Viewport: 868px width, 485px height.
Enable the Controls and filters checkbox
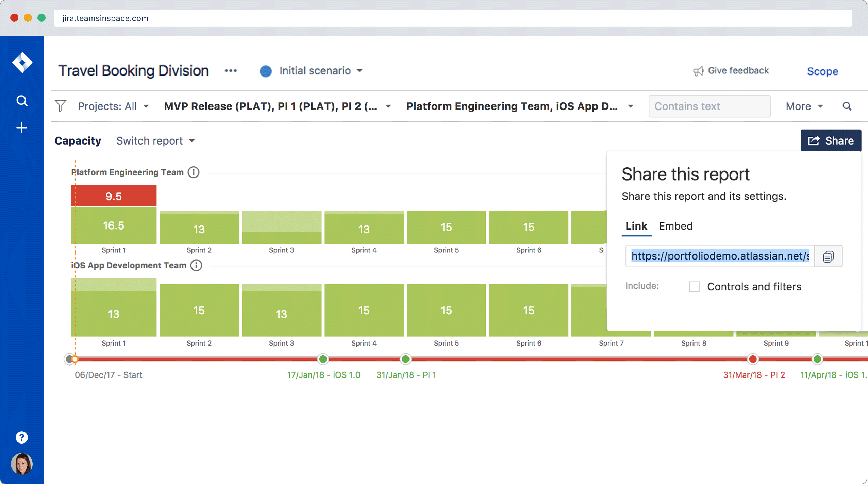point(694,287)
